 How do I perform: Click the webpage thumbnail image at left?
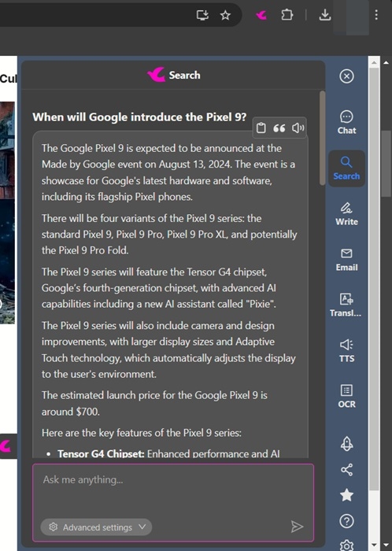(7, 213)
